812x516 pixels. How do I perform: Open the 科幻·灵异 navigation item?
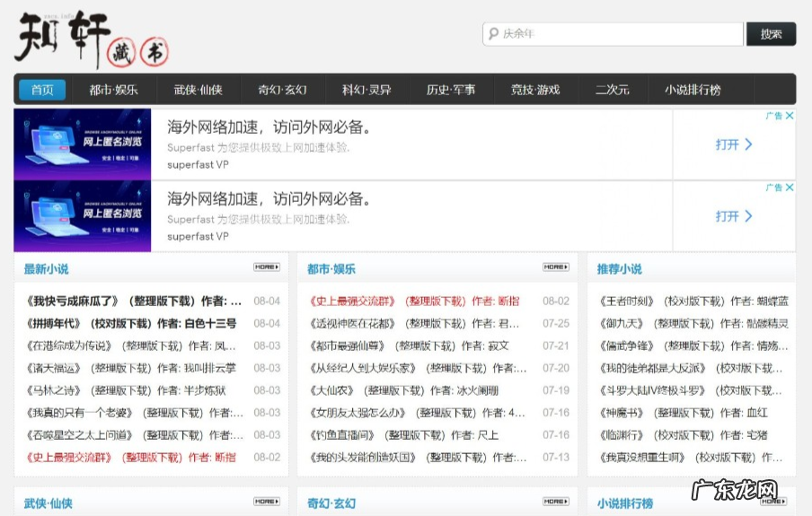[366, 90]
